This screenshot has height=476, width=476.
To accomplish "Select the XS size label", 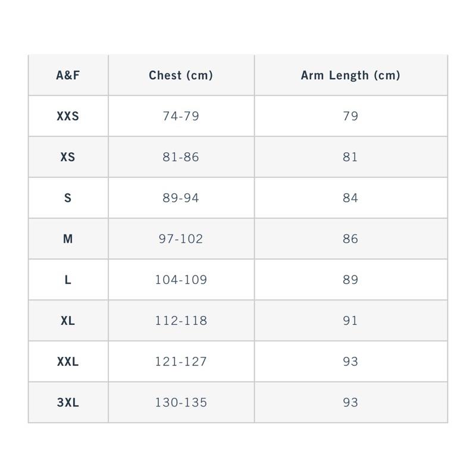I will [68, 157].
